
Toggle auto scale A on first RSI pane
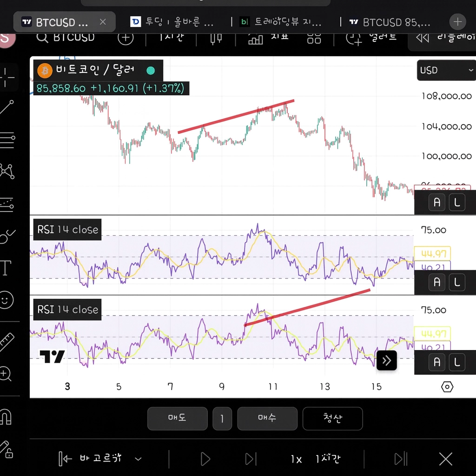click(x=437, y=282)
